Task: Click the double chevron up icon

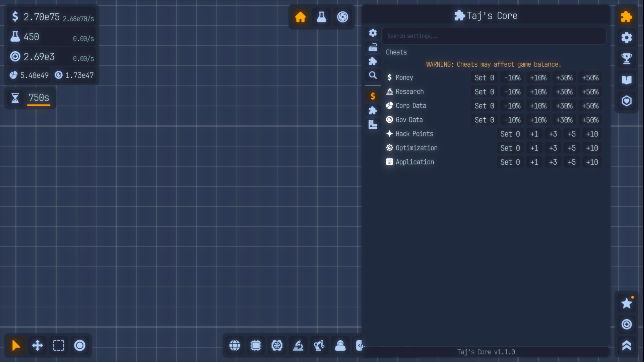Action: point(626,345)
